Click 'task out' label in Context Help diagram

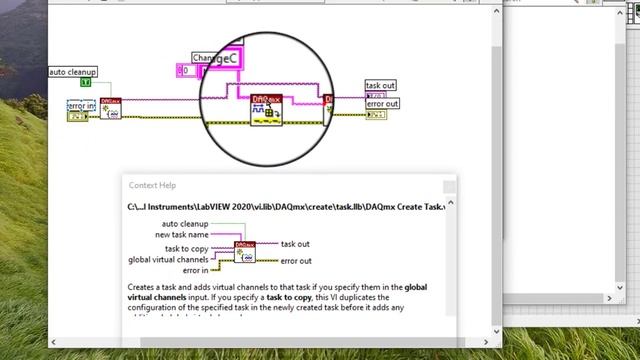coord(295,244)
